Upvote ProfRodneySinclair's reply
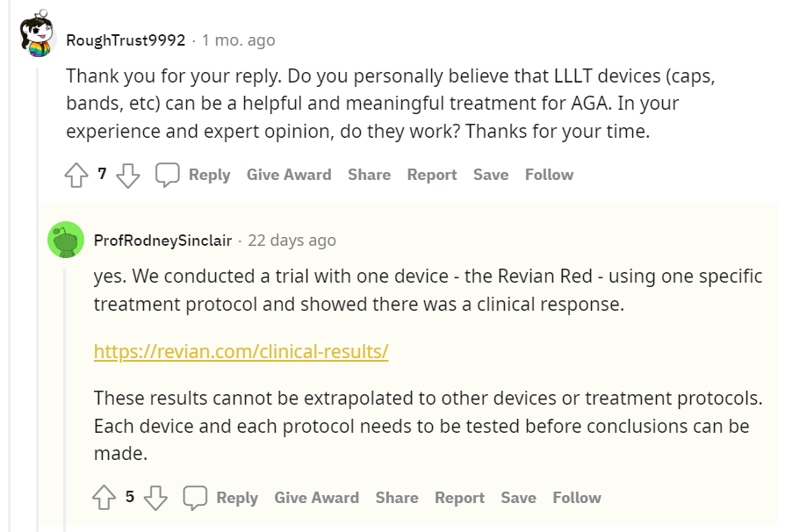Screen dimensions: 785x532 104,498
